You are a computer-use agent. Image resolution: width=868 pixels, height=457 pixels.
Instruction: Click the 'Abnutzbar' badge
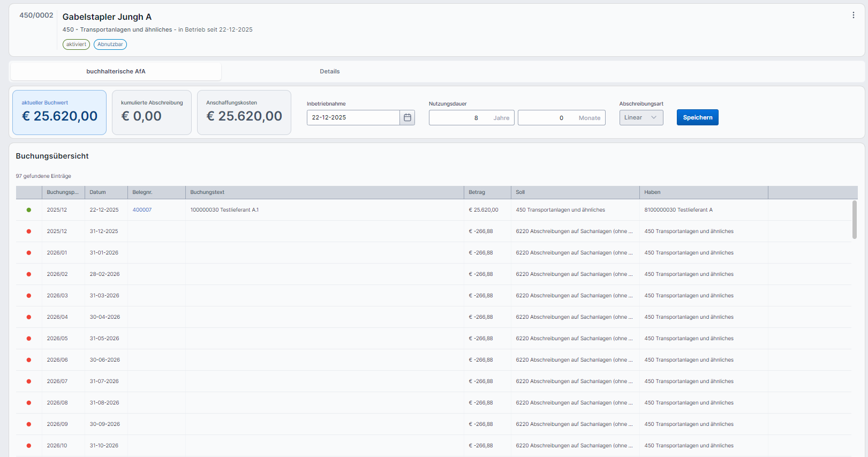click(110, 44)
